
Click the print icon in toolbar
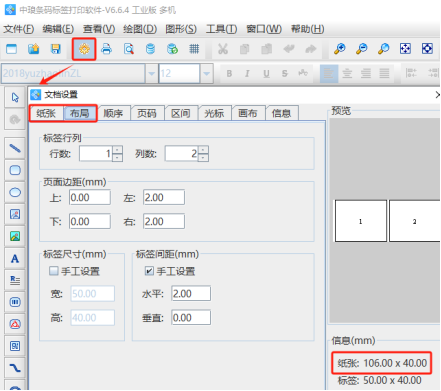tap(106, 49)
